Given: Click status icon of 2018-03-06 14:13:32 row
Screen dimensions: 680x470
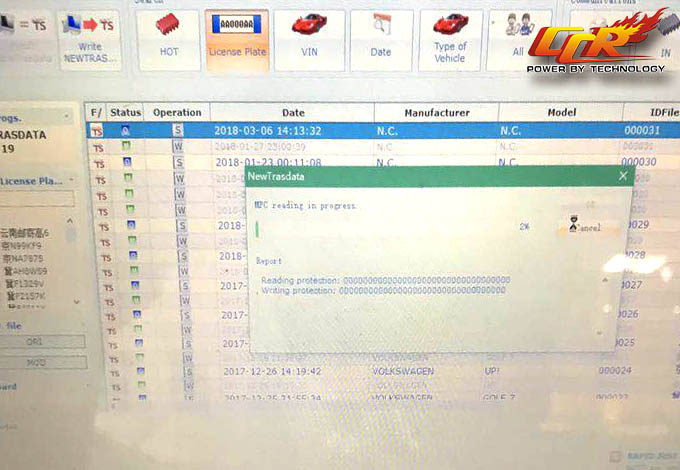Looking at the screenshot, I should 125,130.
